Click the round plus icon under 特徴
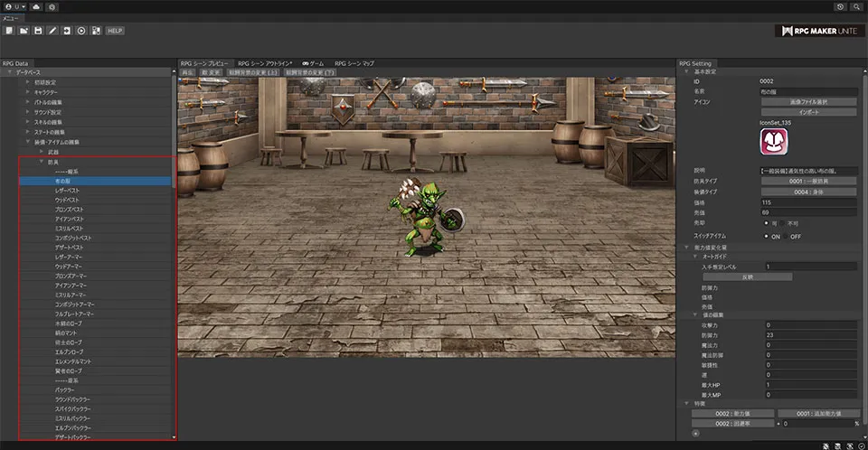 pyautogui.click(x=695, y=434)
